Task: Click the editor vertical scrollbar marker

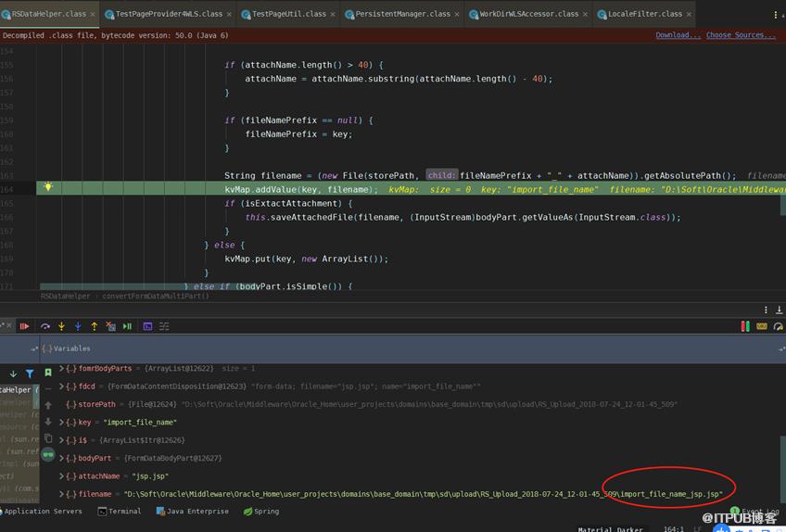Action: pos(782,206)
